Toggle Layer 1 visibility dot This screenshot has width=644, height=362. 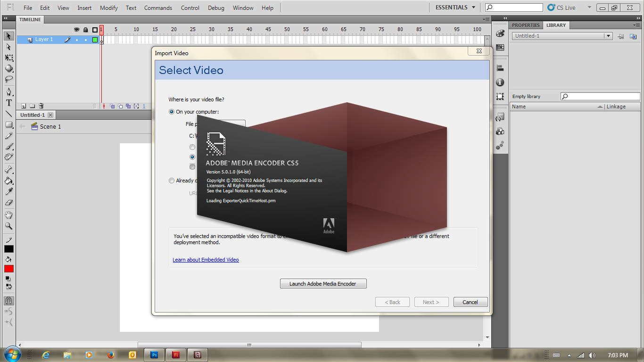click(76, 40)
